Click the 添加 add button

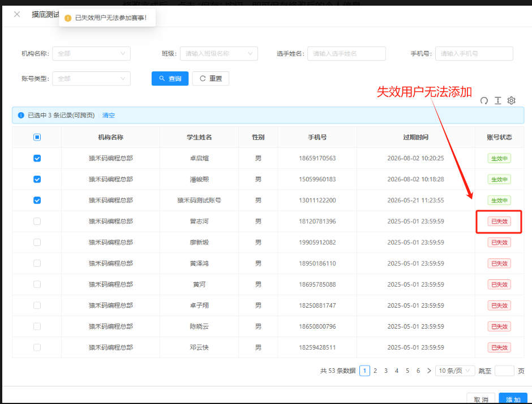pyautogui.click(x=513, y=399)
